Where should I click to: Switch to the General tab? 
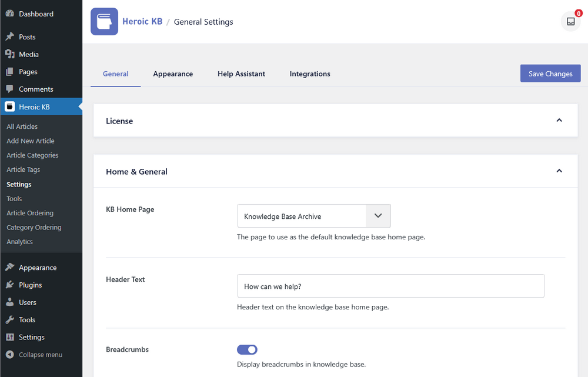115,74
